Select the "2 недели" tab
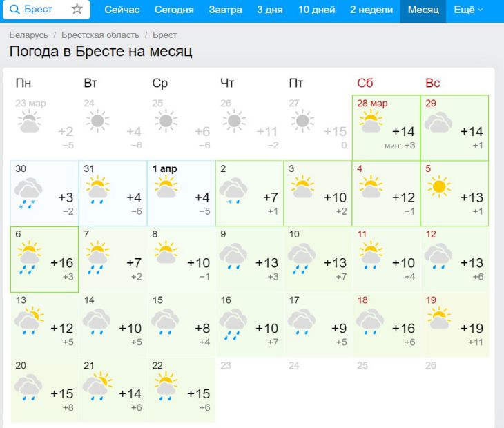The height and width of the screenshot is (428, 504). click(x=371, y=10)
